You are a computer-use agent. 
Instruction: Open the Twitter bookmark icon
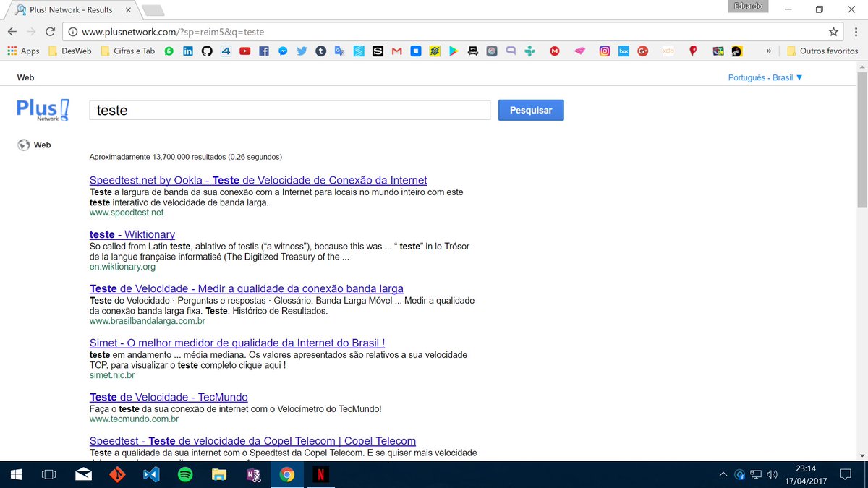coord(302,51)
